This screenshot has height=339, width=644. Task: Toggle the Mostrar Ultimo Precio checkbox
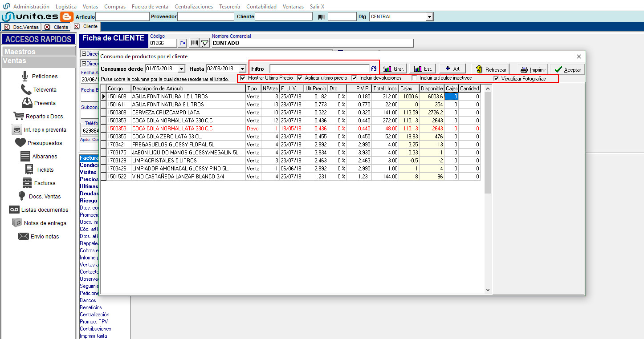pos(243,78)
